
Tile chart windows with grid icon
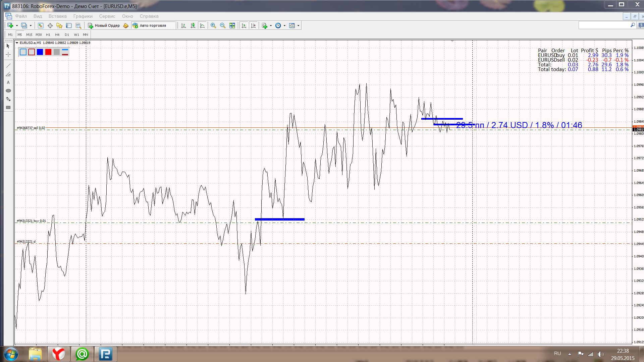click(x=232, y=25)
